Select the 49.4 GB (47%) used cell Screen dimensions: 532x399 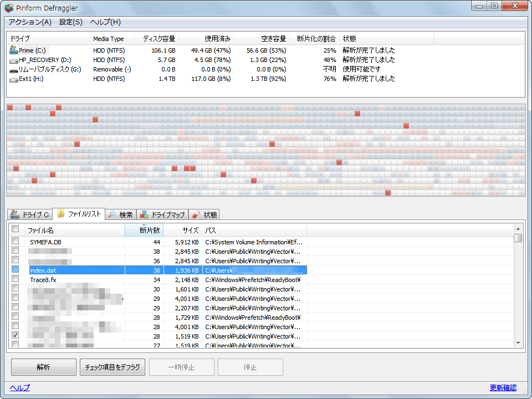pyautogui.click(x=211, y=50)
